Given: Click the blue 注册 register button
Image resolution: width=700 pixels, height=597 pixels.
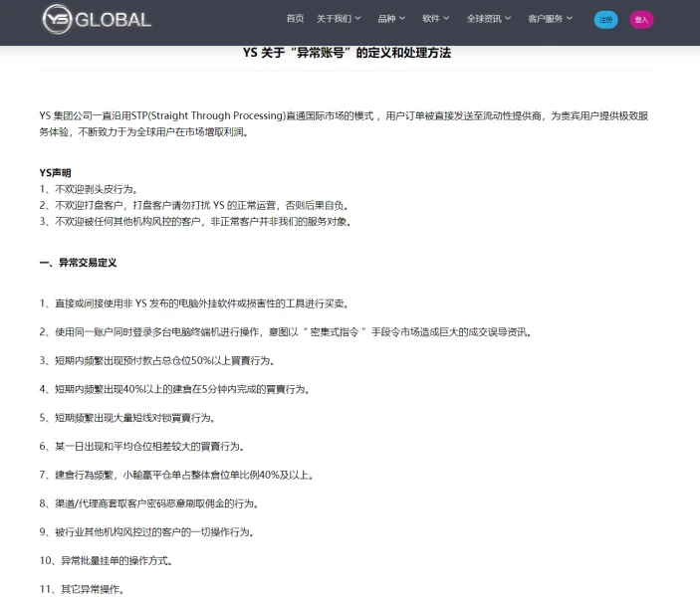Looking at the screenshot, I should pyautogui.click(x=605, y=20).
